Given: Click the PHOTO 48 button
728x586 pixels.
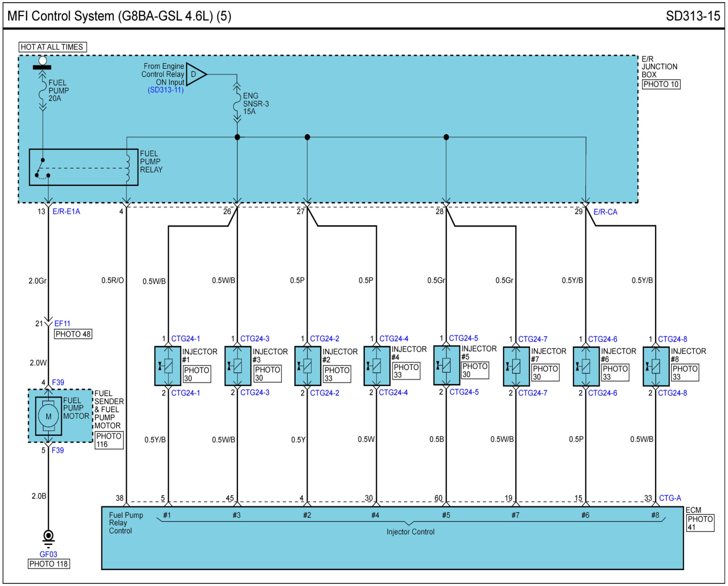Looking at the screenshot, I should click(x=73, y=334).
